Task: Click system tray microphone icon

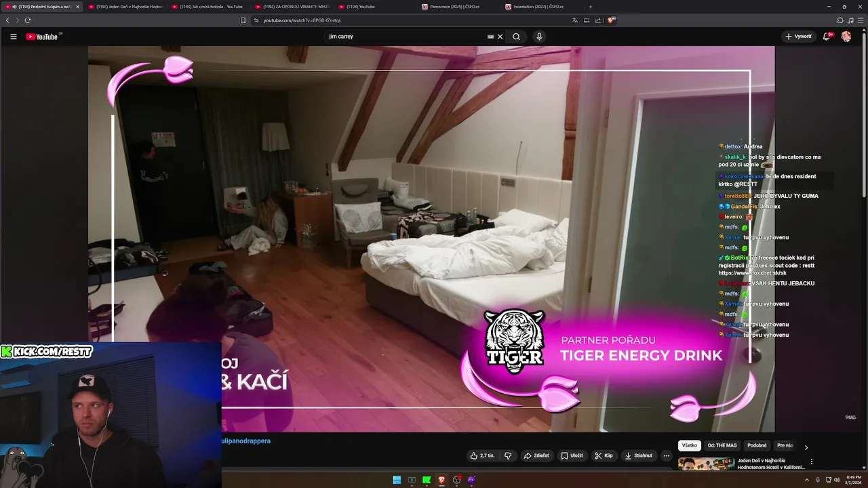Action: point(817,480)
